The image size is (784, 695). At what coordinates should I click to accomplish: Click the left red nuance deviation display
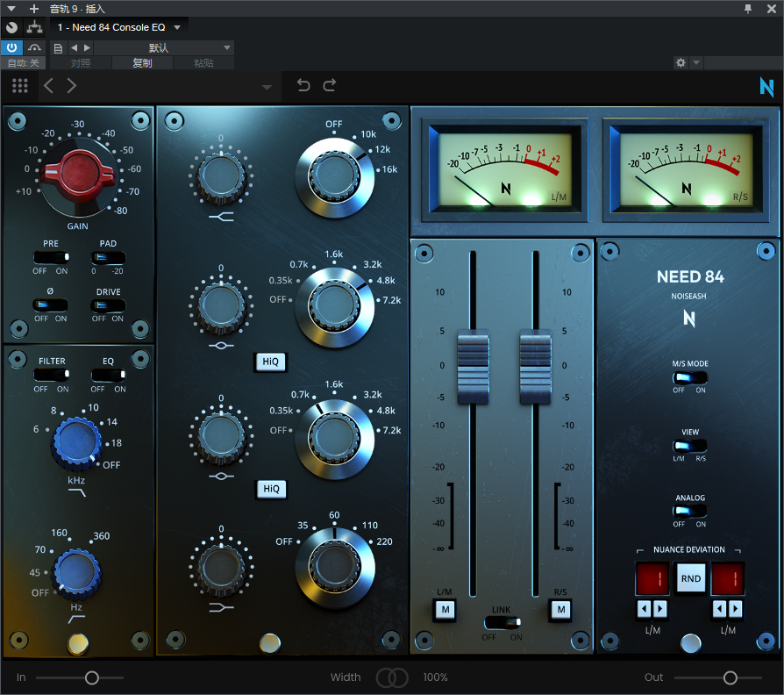click(x=652, y=578)
